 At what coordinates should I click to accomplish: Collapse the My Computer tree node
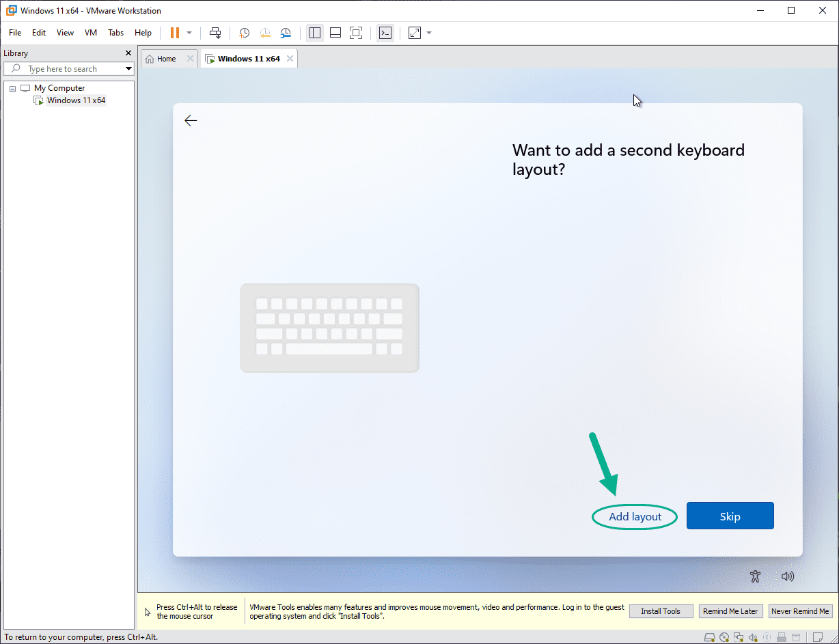[x=12, y=89]
